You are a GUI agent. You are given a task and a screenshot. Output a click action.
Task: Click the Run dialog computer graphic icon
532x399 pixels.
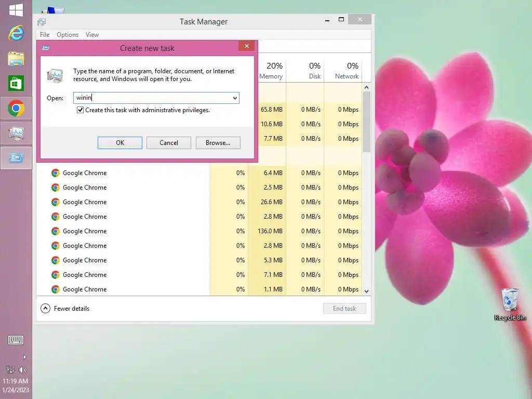(55, 75)
